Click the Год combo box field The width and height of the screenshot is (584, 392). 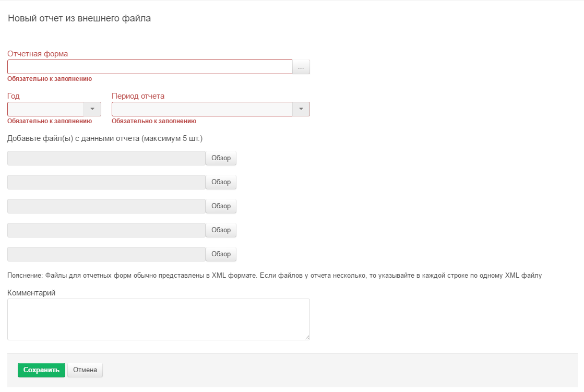coord(46,109)
